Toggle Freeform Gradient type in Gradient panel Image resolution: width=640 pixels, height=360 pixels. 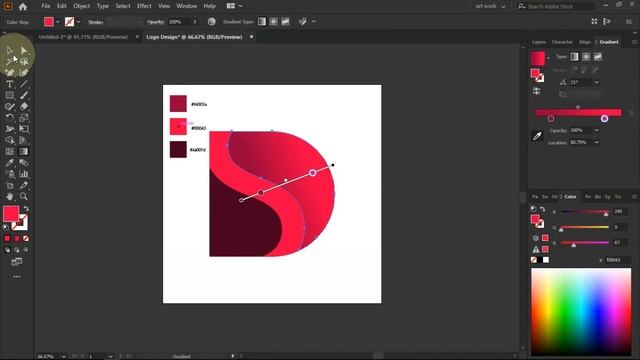[598, 57]
